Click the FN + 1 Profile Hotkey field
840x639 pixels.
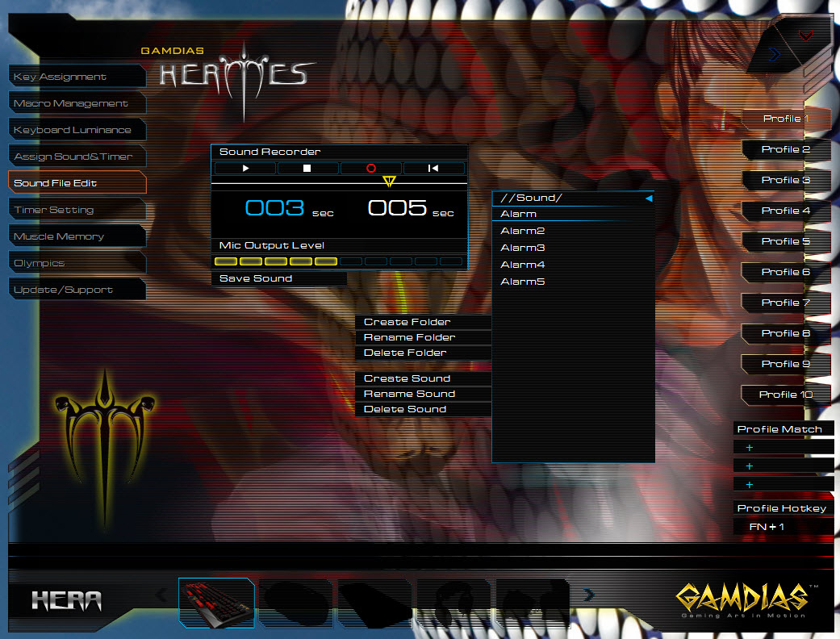(784, 527)
